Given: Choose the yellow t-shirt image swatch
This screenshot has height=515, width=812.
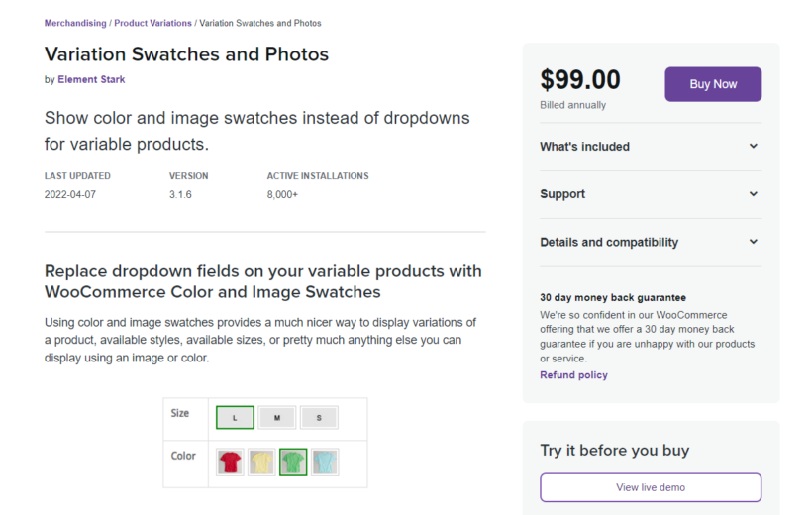Looking at the screenshot, I should (x=261, y=462).
